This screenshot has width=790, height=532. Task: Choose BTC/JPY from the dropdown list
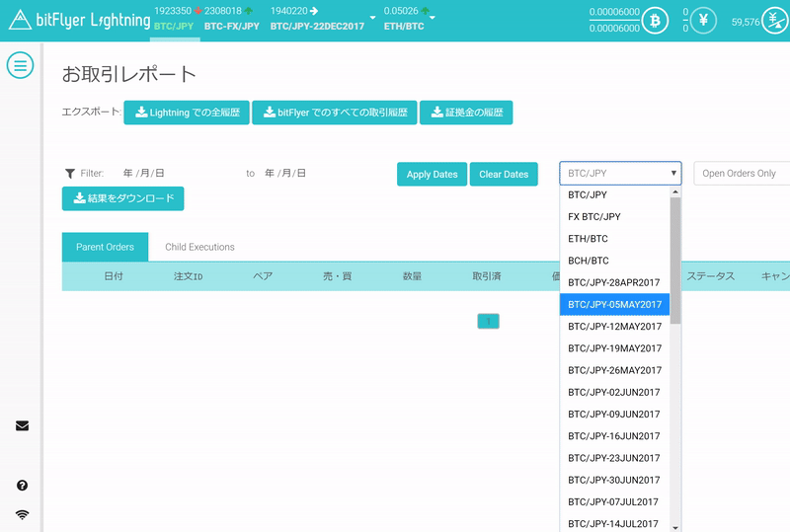tap(614, 195)
